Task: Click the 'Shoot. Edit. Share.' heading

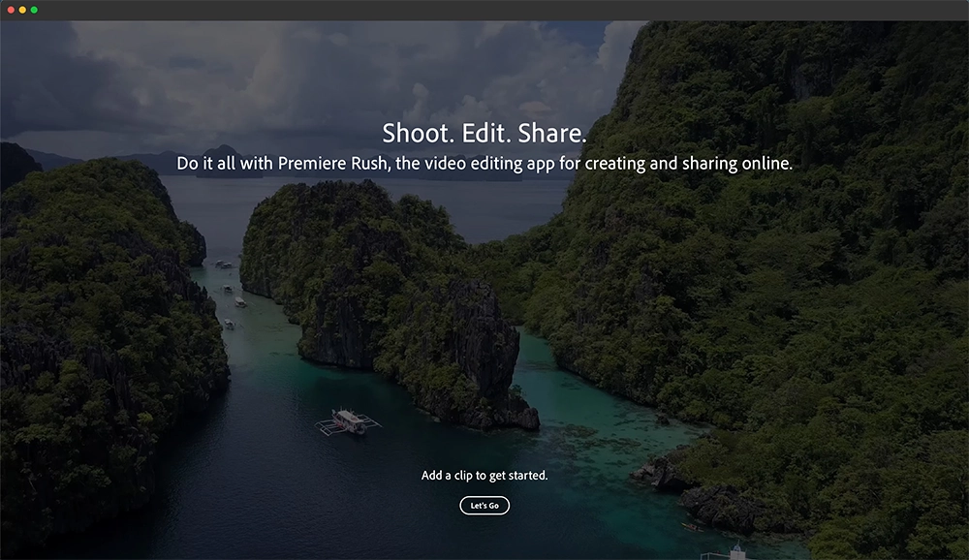Action: point(484,133)
